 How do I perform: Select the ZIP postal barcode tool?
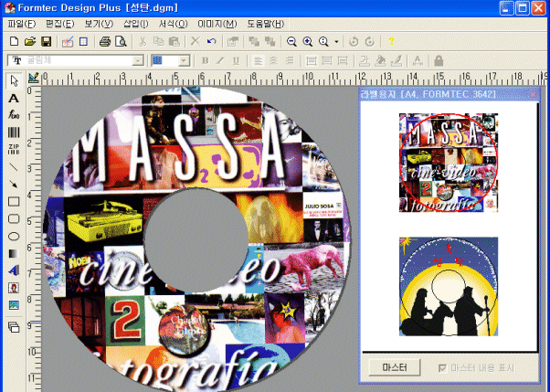(14, 149)
